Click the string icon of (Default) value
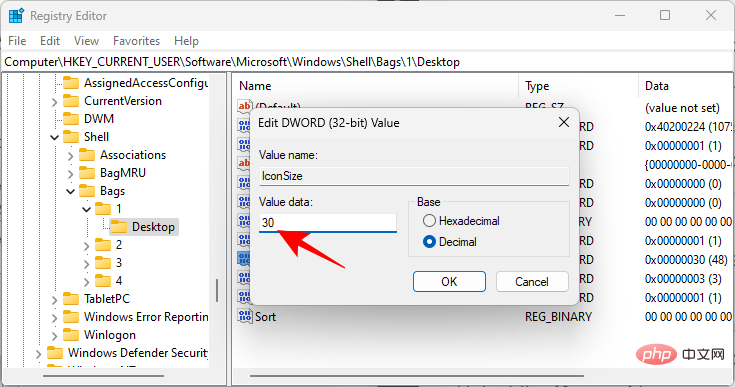 tap(244, 106)
